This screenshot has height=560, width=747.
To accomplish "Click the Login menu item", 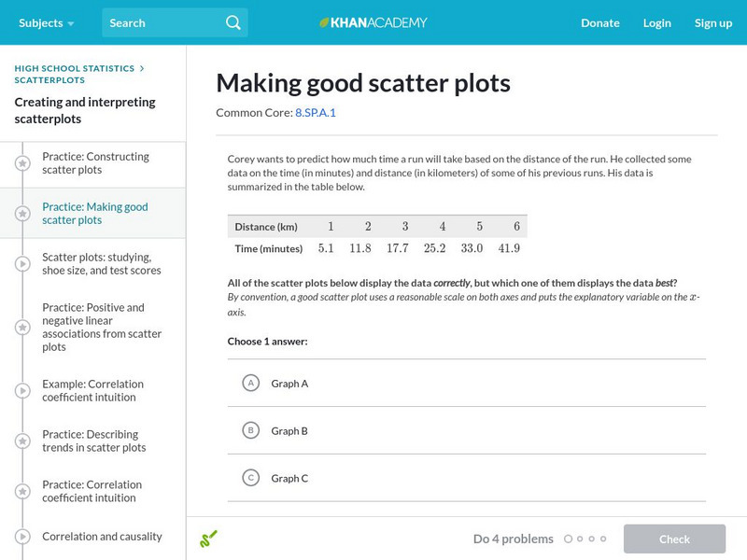I will coord(656,22).
